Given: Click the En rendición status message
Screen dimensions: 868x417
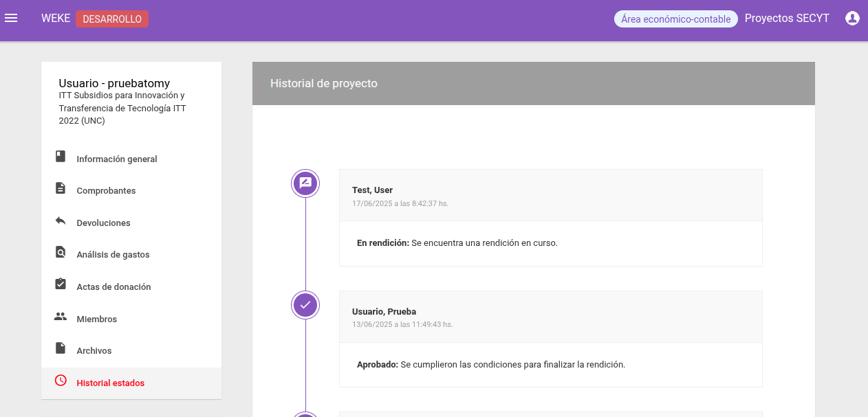Looking at the screenshot, I should point(457,243).
